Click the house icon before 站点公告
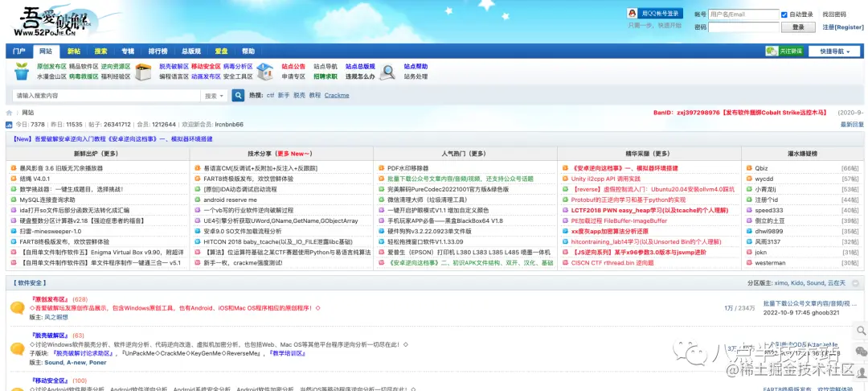 point(265,71)
